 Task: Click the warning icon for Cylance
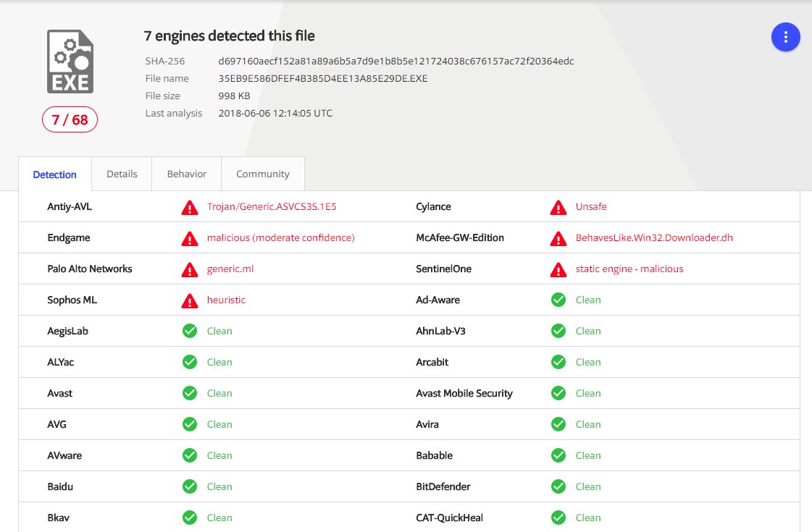pos(558,208)
